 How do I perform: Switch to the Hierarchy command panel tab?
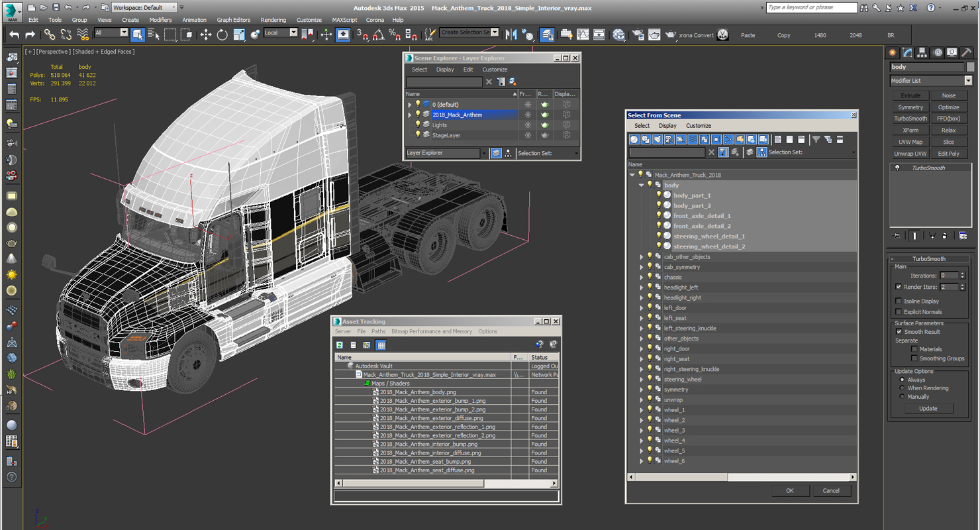tap(922, 53)
